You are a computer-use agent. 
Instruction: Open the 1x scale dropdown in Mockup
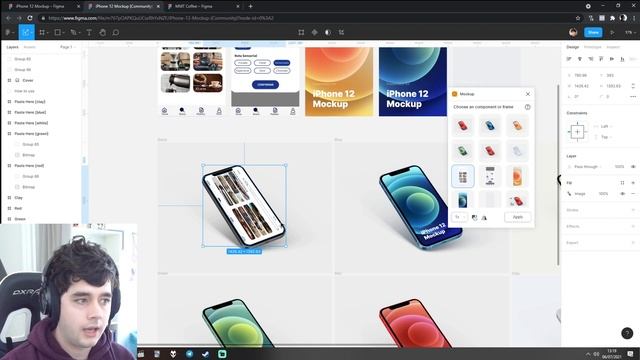coord(460,217)
